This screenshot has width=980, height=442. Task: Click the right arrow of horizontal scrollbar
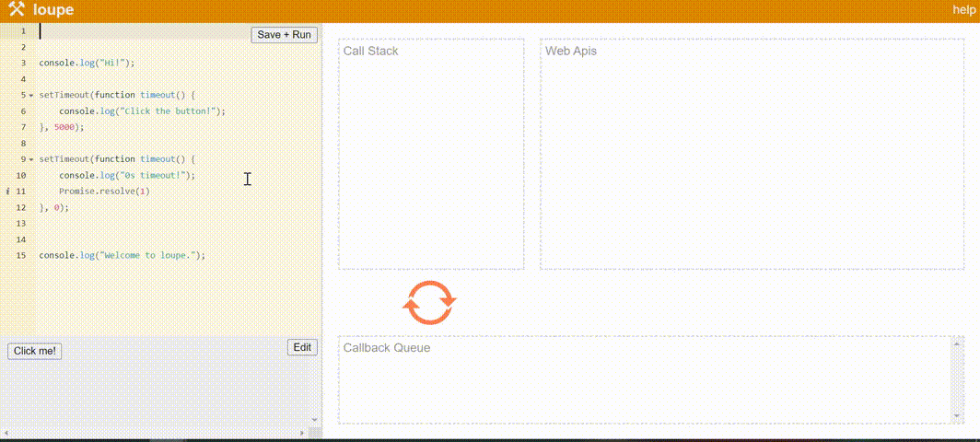click(x=302, y=433)
